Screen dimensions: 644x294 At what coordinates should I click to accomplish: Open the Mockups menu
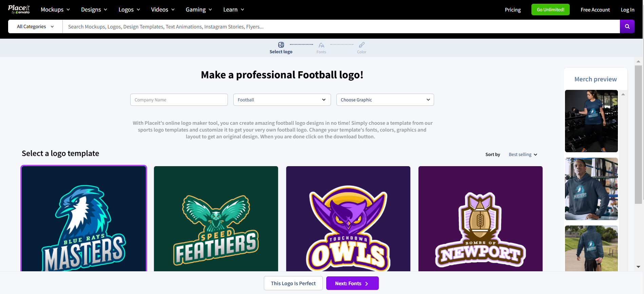click(x=55, y=9)
